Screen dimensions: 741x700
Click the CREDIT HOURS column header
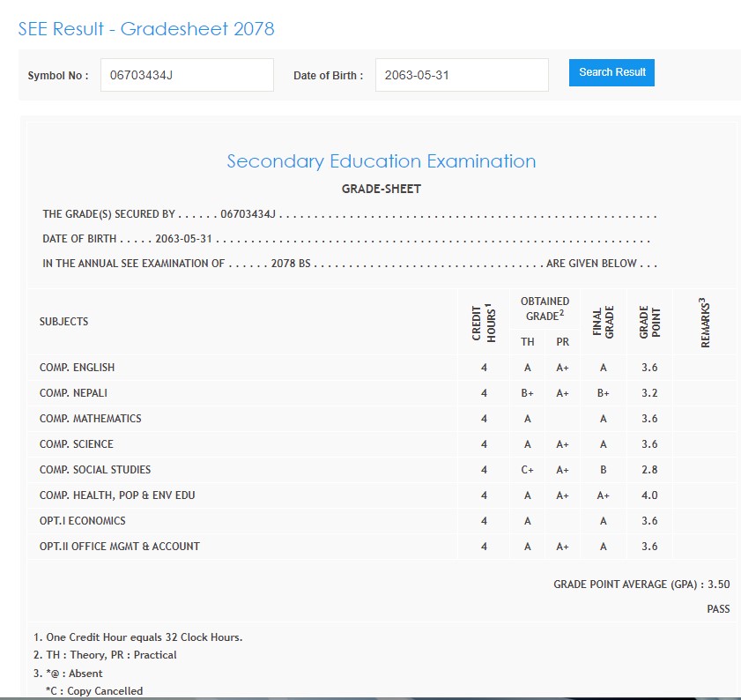pos(483,322)
